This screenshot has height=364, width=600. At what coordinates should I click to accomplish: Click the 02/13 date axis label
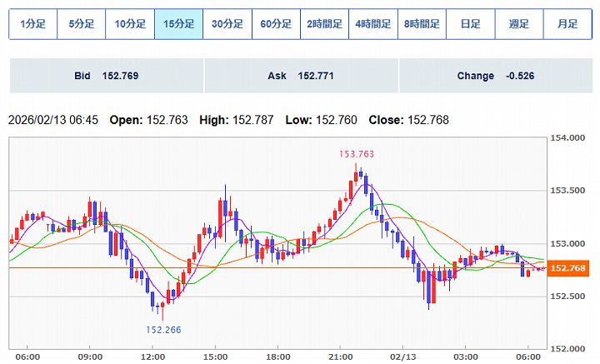click(x=403, y=356)
